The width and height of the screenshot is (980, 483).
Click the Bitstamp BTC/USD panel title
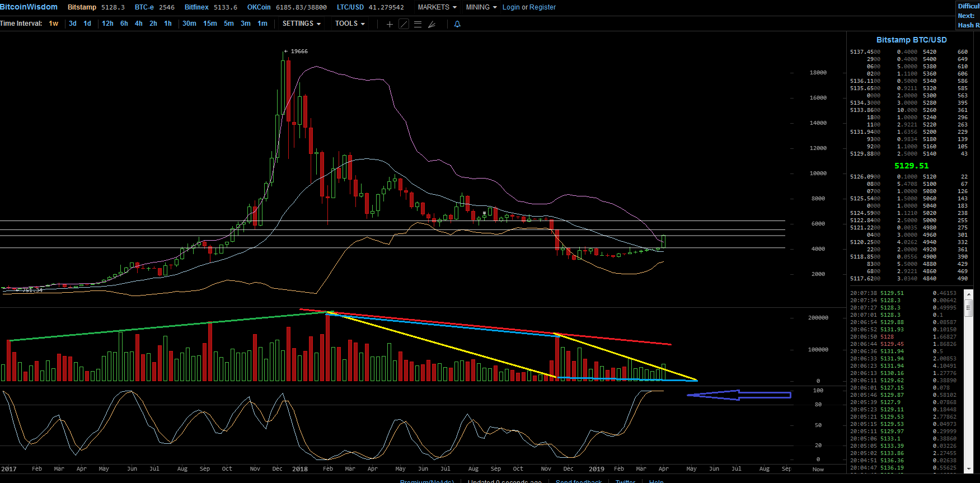912,40
